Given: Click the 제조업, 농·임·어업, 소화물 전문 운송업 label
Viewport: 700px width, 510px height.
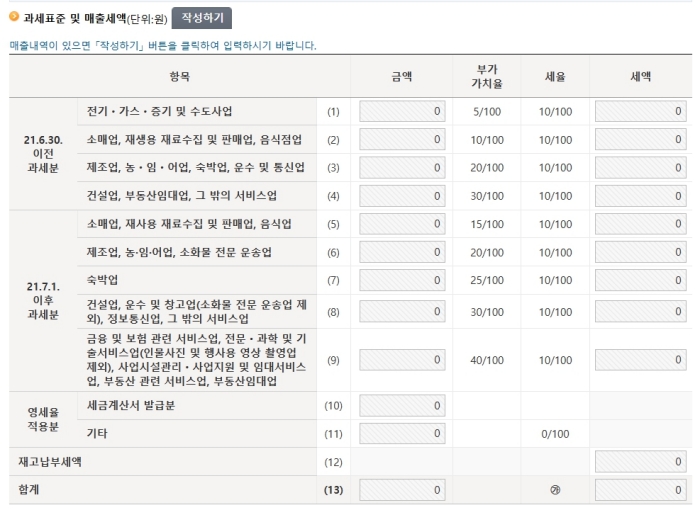Looking at the screenshot, I should [x=179, y=252].
